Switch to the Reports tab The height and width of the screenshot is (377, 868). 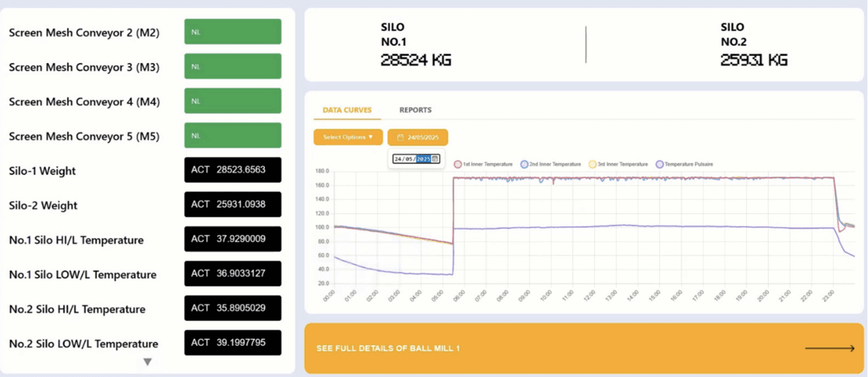pyautogui.click(x=415, y=110)
